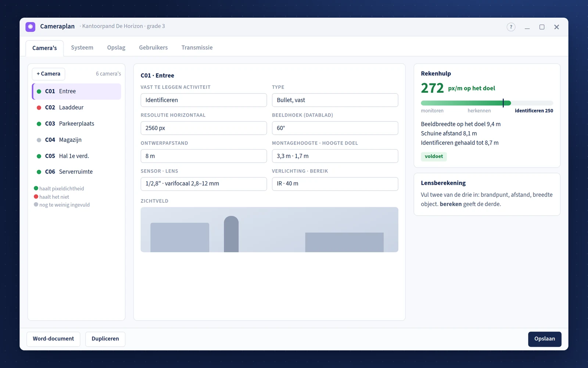
Task: Select the Transmissie tab
Action: [197, 47]
